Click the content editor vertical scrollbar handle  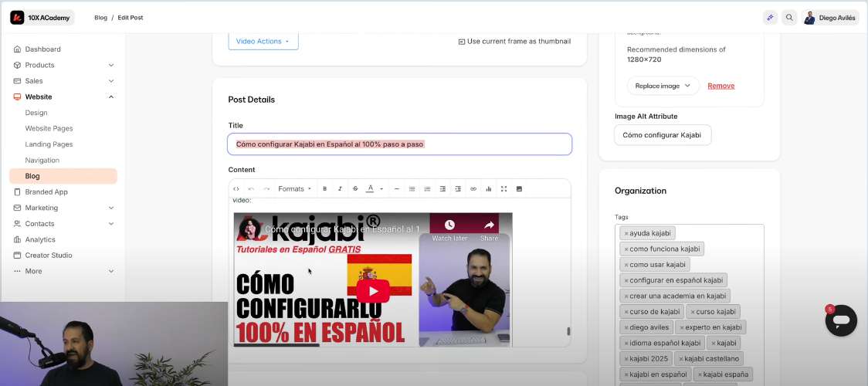[x=568, y=331]
